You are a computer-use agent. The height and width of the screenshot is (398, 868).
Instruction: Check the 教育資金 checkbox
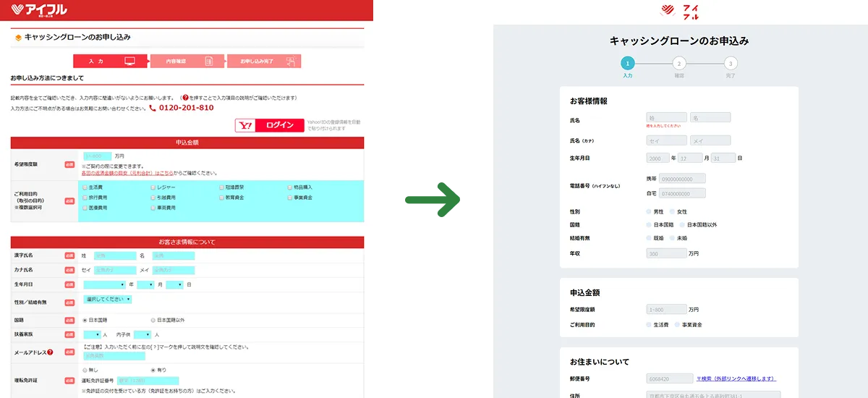(x=221, y=197)
